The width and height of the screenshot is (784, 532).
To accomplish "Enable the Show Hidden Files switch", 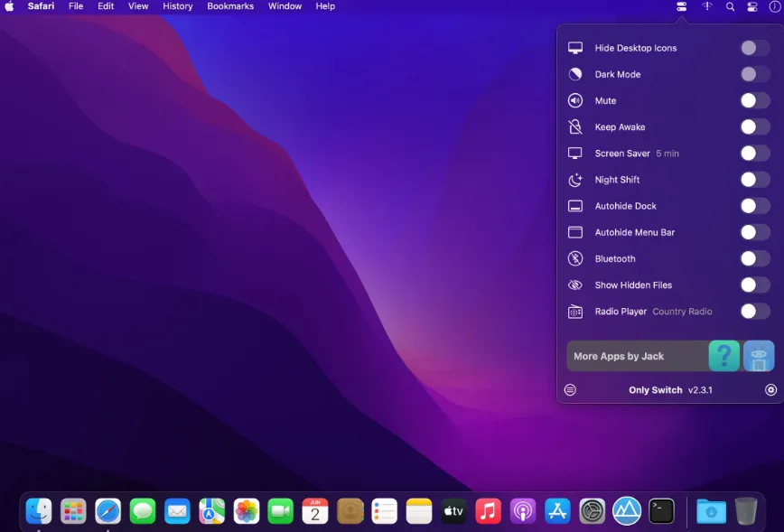I will pyautogui.click(x=755, y=285).
